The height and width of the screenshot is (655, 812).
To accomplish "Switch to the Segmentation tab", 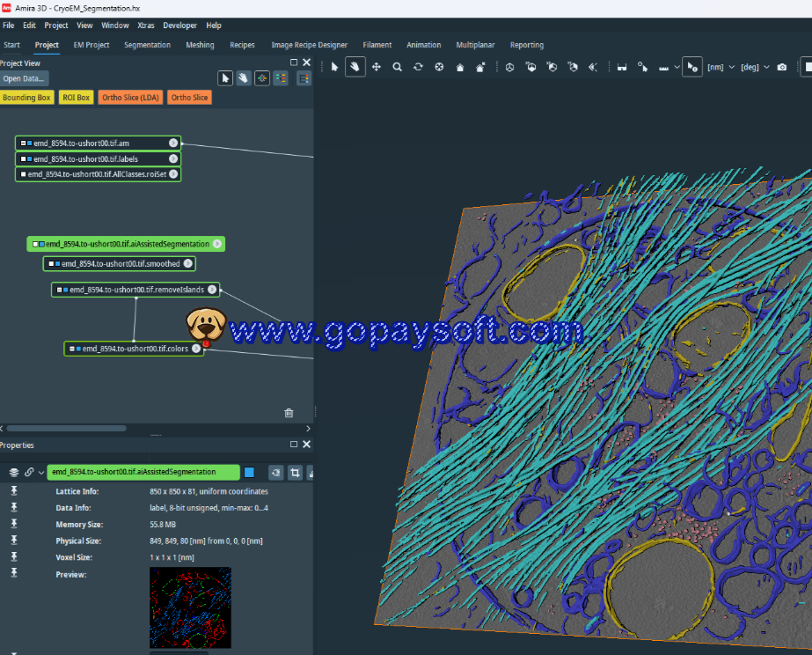I will coord(147,45).
